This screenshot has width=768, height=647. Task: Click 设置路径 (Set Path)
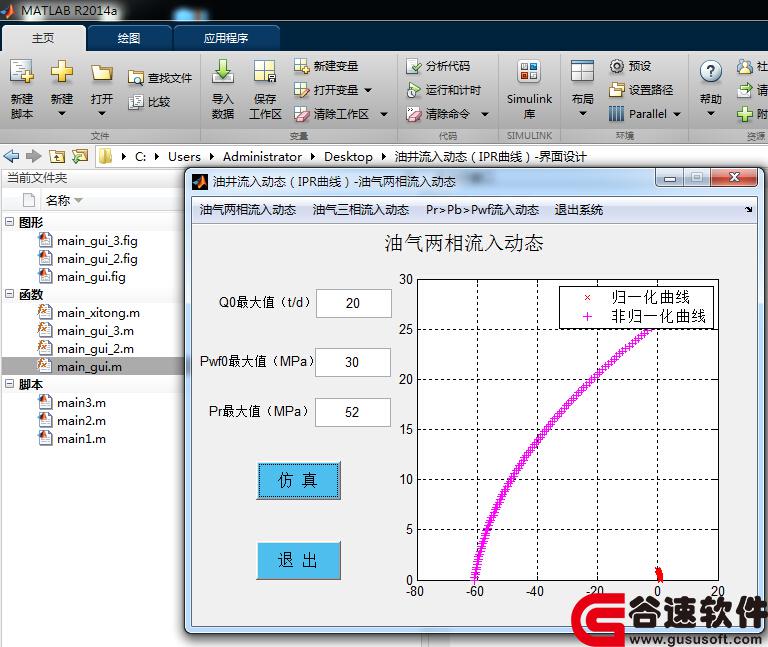[x=641, y=90]
